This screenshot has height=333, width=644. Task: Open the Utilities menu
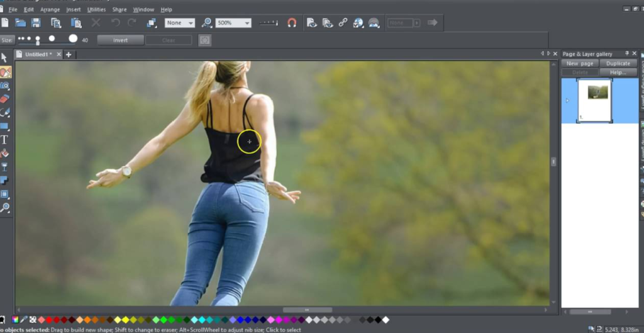(96, 9)
